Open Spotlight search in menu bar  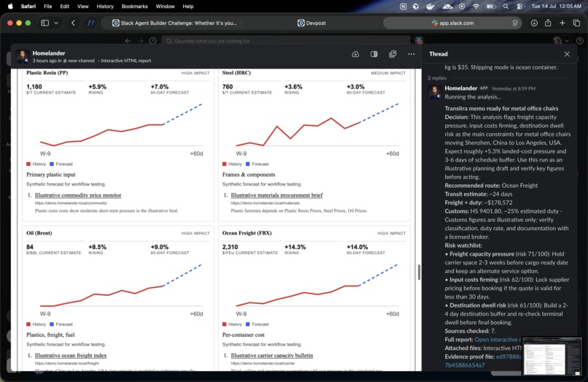pos(506,7)
